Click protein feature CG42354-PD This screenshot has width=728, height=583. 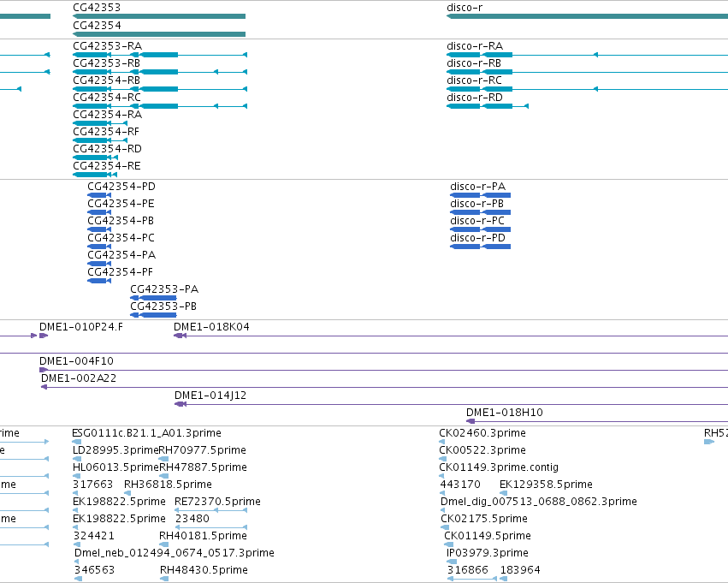pos(121,187)
